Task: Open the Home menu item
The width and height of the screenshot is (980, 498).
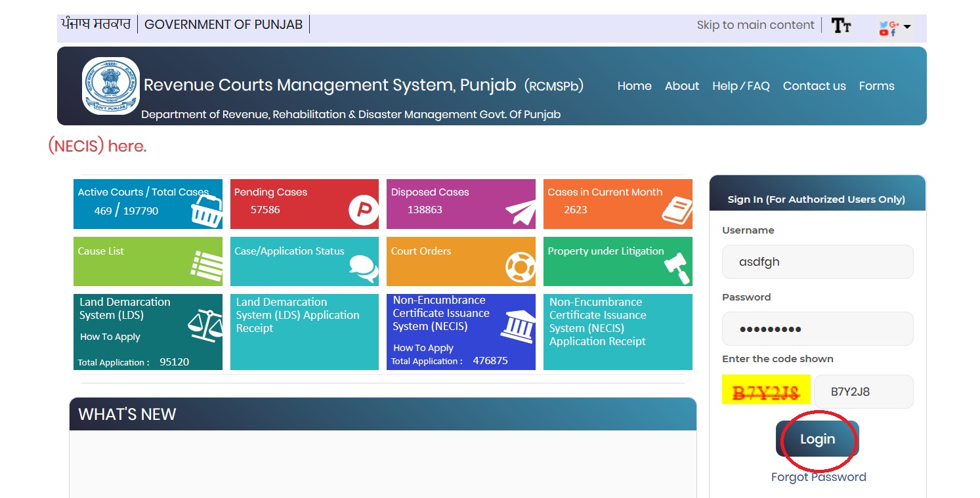Action: (x=634, y=86)
